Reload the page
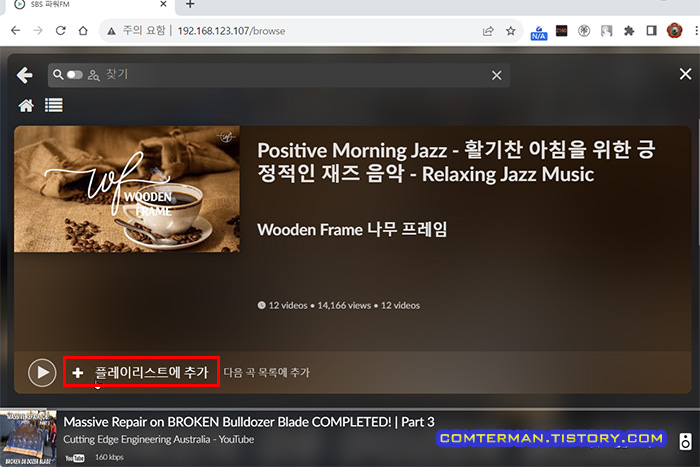The width and height of the screenshot is (700, 467). pyautogui.click(x=61, y=30)
